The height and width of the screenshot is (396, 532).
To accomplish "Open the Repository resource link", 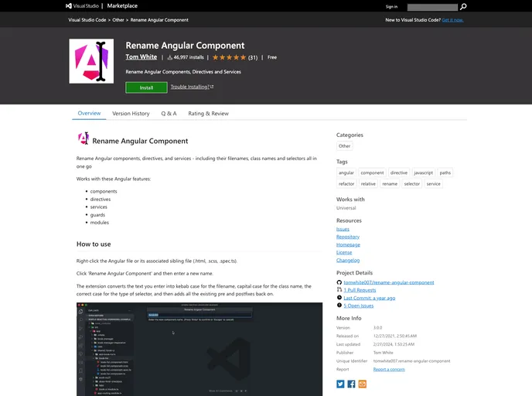I will point(348,237).
